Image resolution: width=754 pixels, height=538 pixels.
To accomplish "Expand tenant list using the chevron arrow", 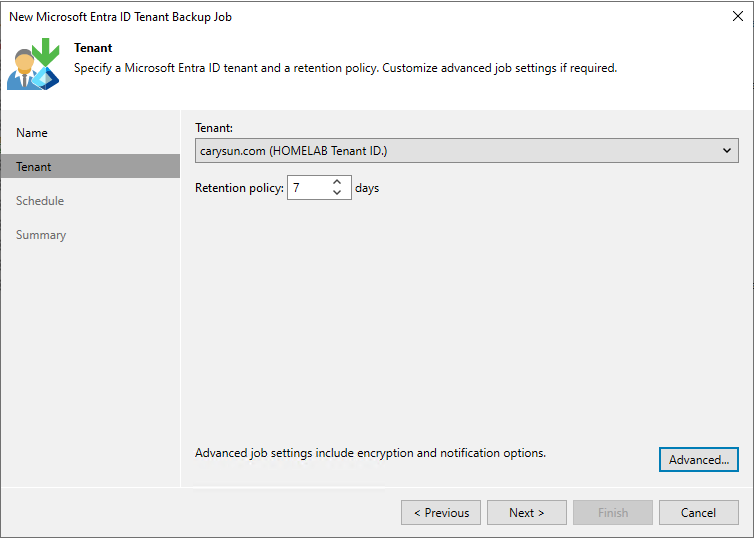I will pyautogui.click(x=727, y=151).
